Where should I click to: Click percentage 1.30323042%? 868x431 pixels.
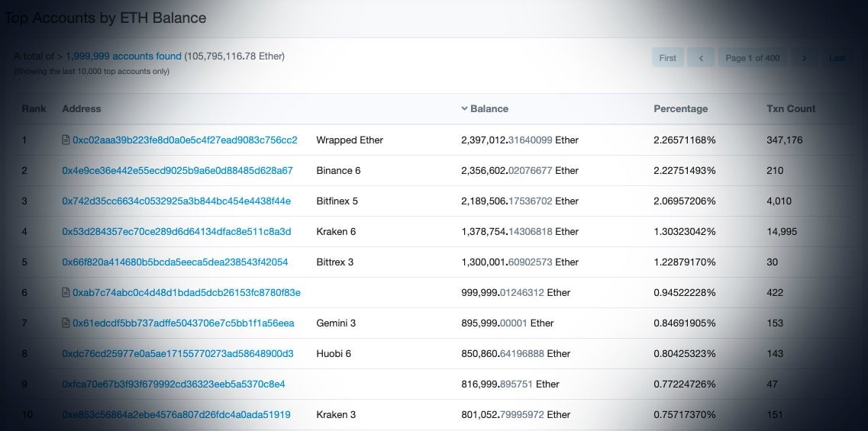685,231
